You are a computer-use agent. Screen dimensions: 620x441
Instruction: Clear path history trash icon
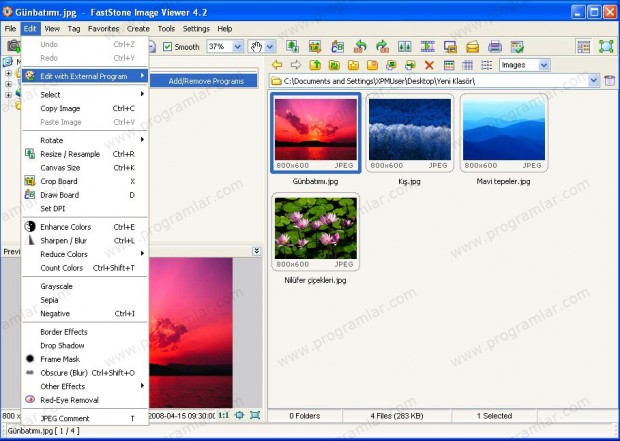[x=610, y=81]
